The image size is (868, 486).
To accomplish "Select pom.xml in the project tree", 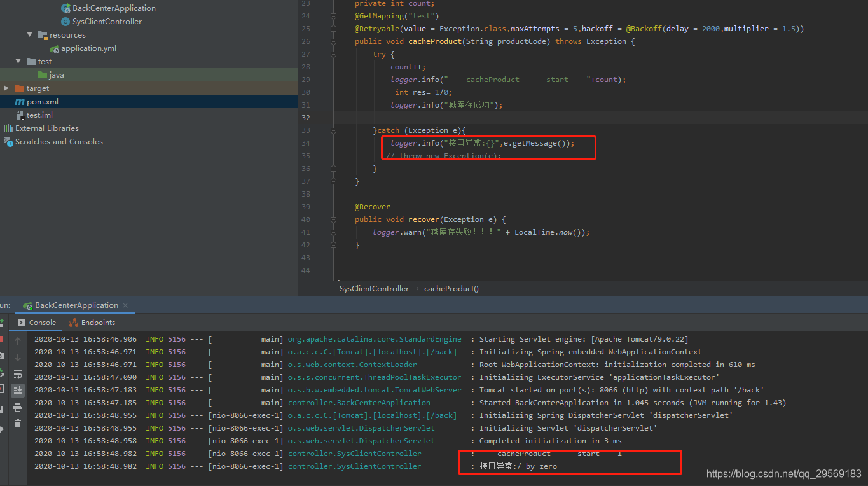I will (x=39, y=101).
